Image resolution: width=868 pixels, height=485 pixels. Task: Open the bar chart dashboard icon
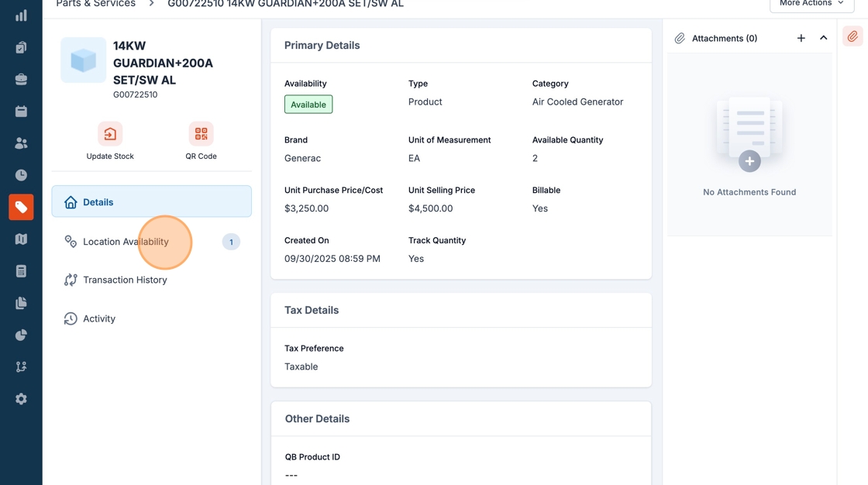point(21,15)
